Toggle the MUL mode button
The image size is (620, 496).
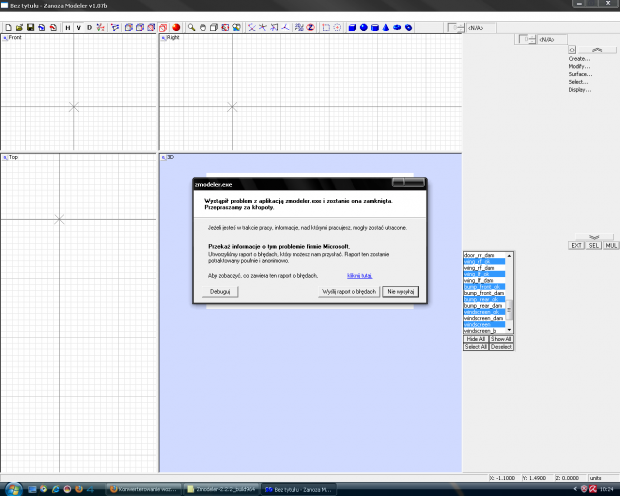(x=611, y=246)
